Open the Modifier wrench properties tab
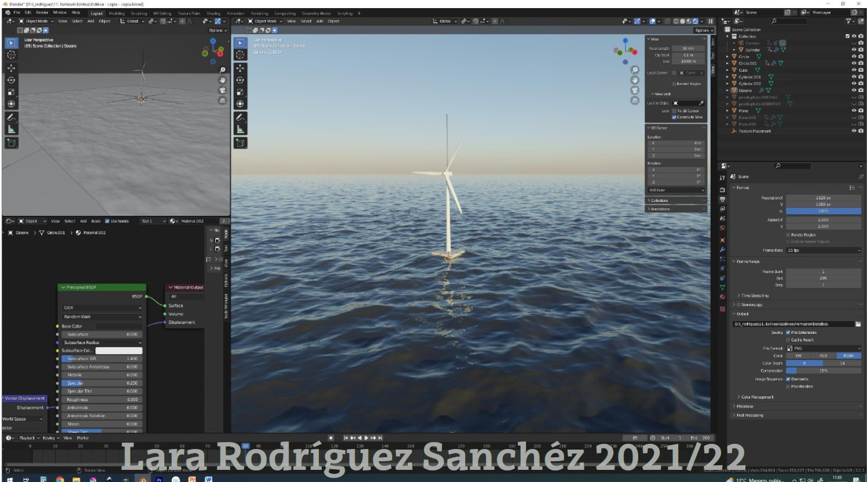 click(722, 249)
